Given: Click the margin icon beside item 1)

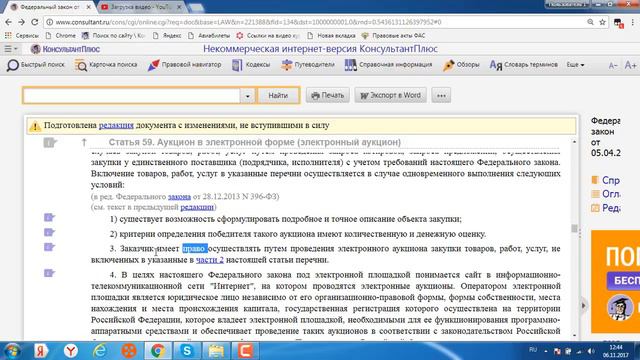Looking at the screenshot, I should (49, 218).
